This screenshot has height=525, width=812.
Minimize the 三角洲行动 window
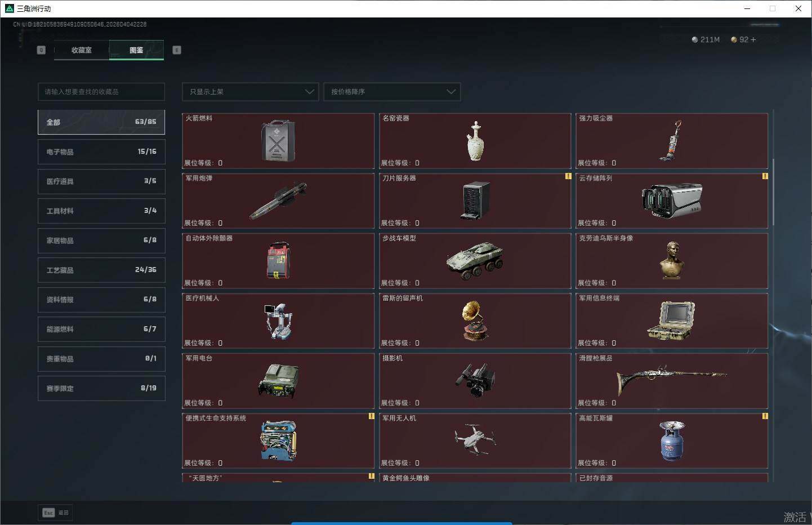point(747,8)
